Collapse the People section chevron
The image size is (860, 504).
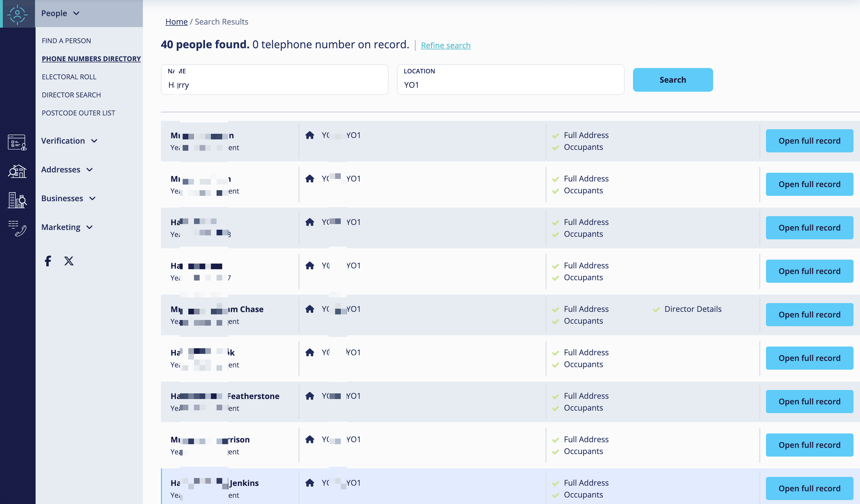[76, 13]
